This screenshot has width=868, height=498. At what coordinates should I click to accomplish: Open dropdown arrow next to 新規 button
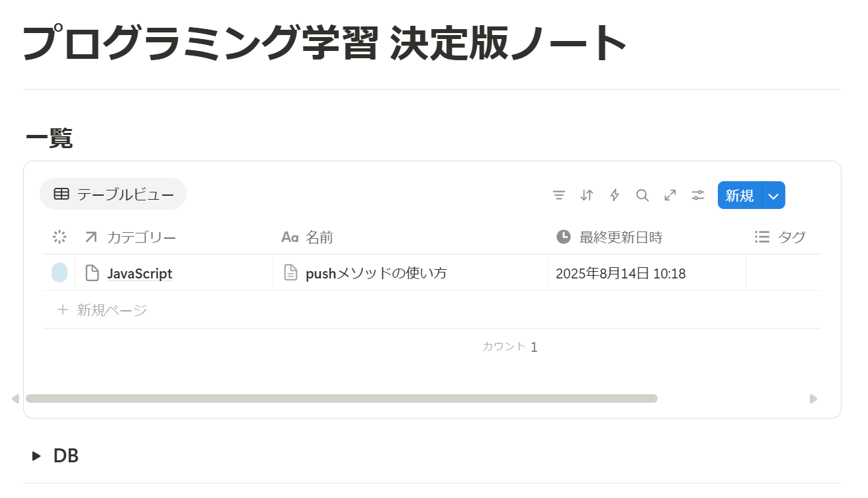773,195
